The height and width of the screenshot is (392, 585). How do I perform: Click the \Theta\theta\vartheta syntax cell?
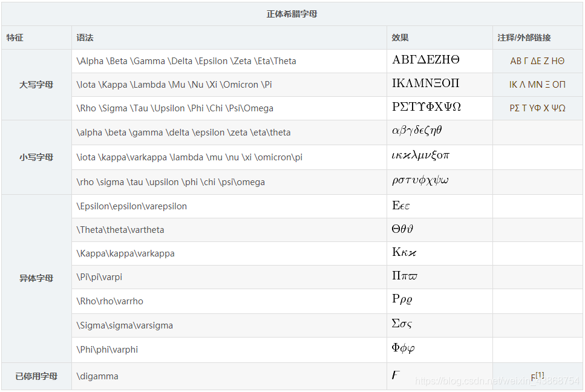(x=229, y=230)
